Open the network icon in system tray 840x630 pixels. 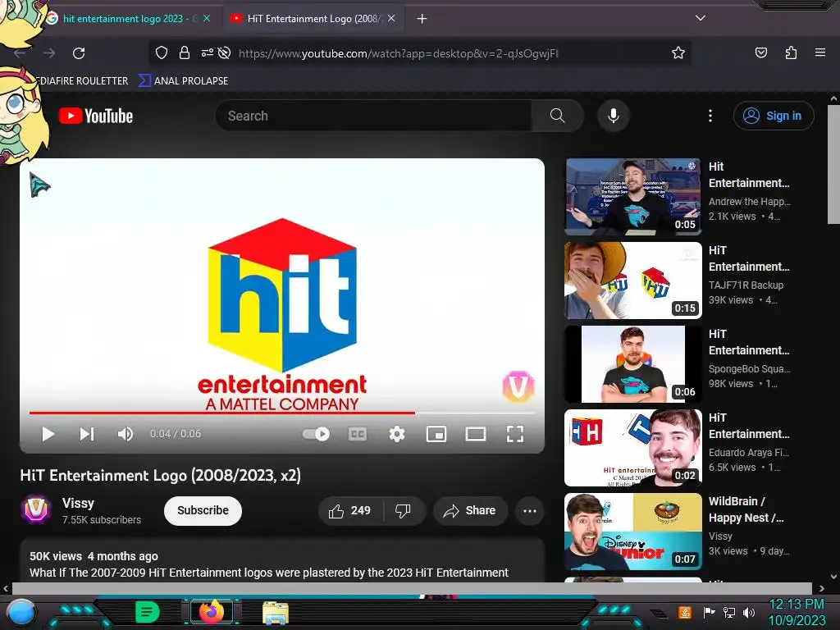[x=729, y=612]
